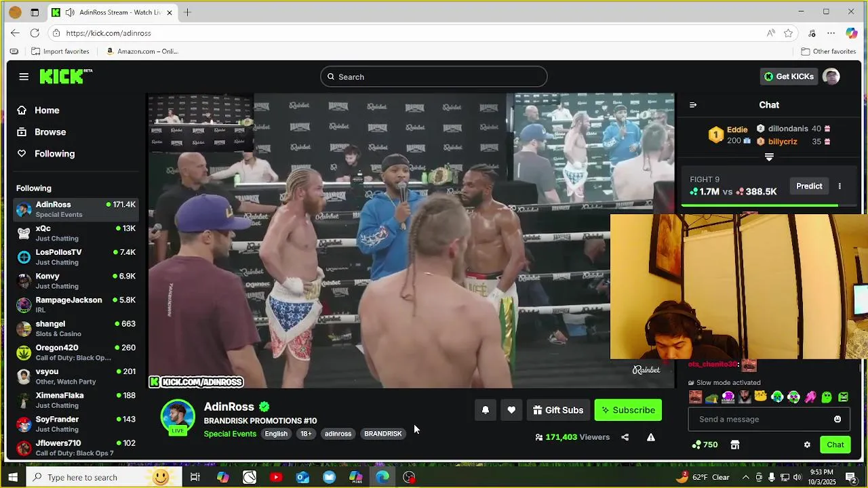868x488 pixels.
Task: Click Amazon.com bookmark in favorites bar
Action: click(141, 52)
